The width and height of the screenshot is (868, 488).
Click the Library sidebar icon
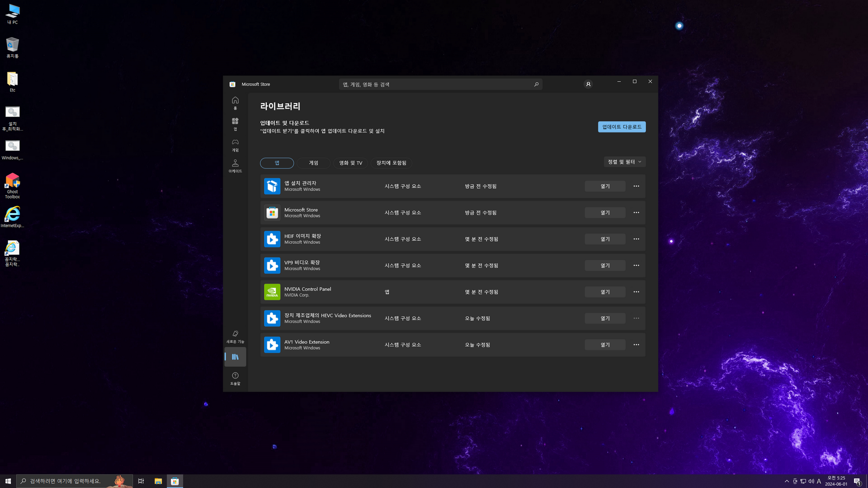point(235,357)
